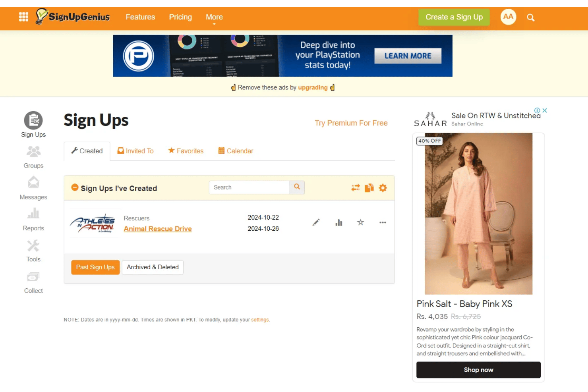Screen dimensions: 588x392
Task: Open the gear settings icon in panel
Action: point(383,187)
